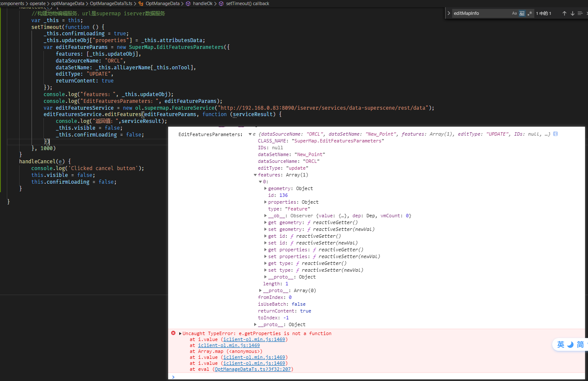The height and width of the screenshot is (381, 588).
Task: Click the IME 简 simplified indicator
Action: [x=580, y=344]
